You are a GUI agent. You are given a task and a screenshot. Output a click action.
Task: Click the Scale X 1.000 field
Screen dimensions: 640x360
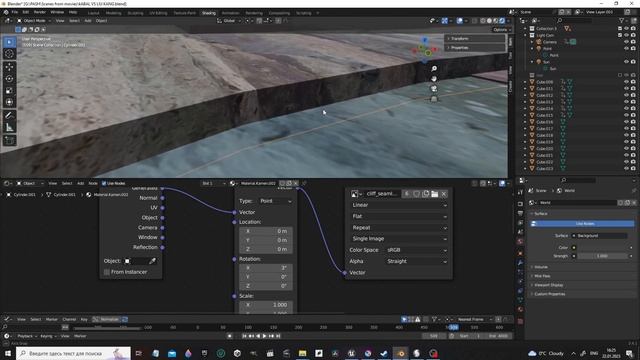(266, 305)
